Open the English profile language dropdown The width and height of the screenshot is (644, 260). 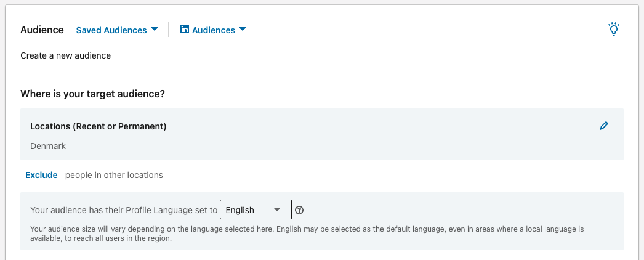point(256,210)
